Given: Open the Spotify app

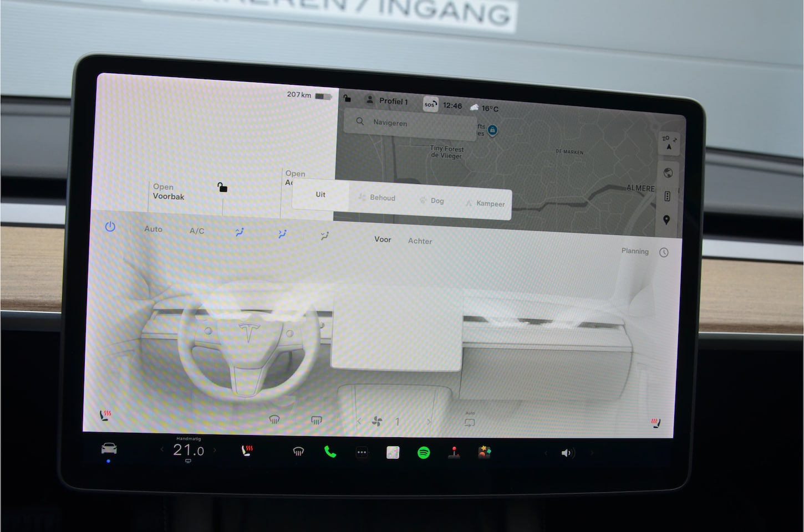Looking at the screenshot, I should 424,453.
